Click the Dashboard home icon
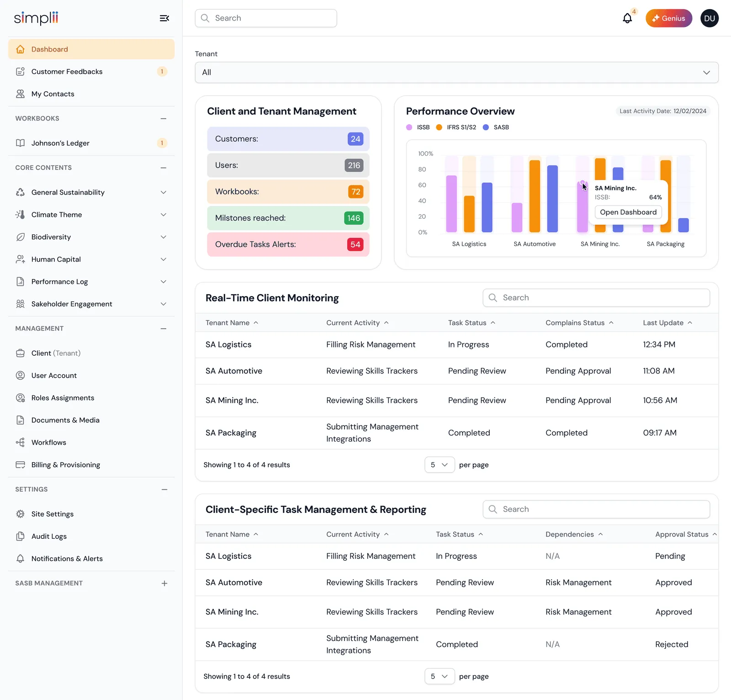 pyautogui.click(x=20, y=49)
